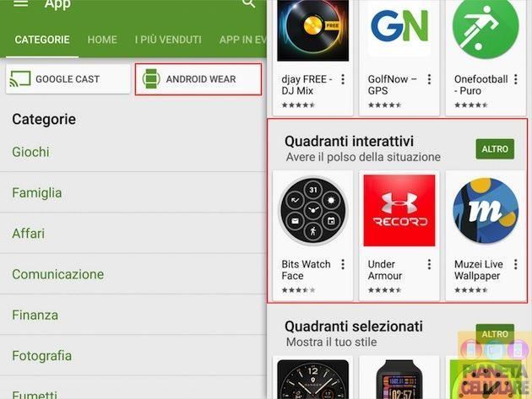Open Under Armour Record icon
The height and width of the screenshot is (399, 532).
pos(399,211)
